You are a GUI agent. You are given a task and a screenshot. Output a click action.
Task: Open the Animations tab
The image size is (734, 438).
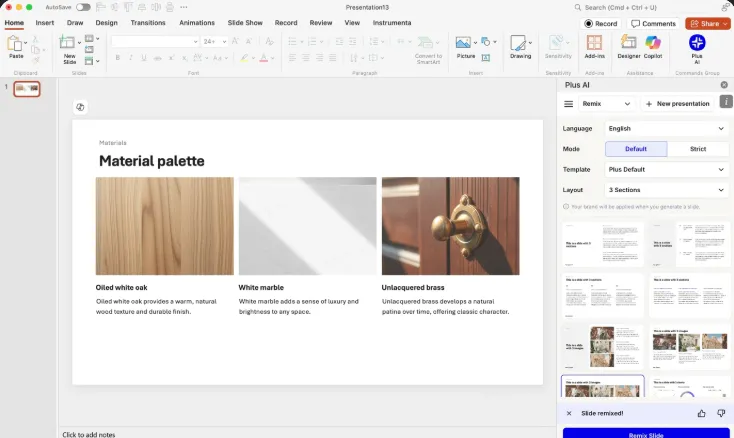[197, 22]
